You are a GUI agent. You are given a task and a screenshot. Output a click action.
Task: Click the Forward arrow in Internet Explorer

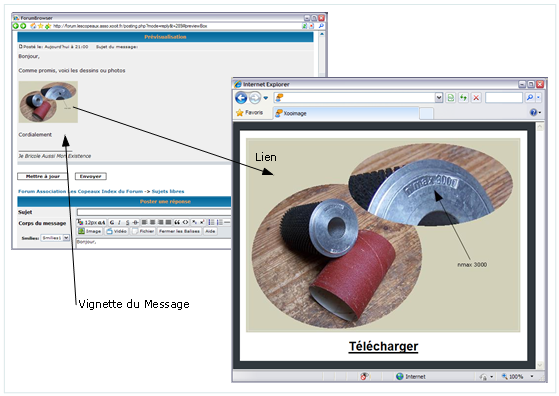click(x=255, y=98)
